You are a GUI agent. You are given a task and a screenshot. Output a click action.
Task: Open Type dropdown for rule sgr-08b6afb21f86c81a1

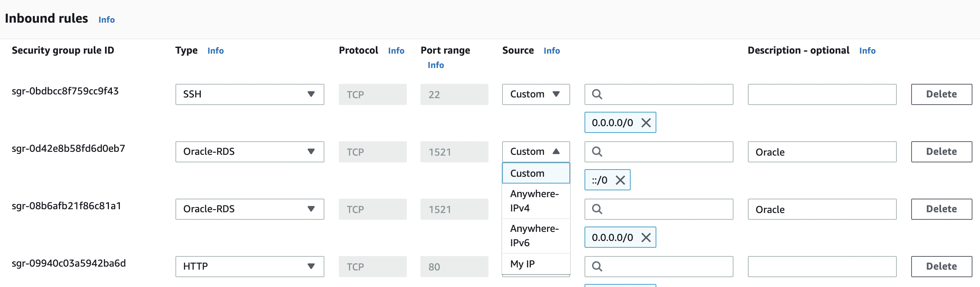pyautogui.click(x=250, y=209)
